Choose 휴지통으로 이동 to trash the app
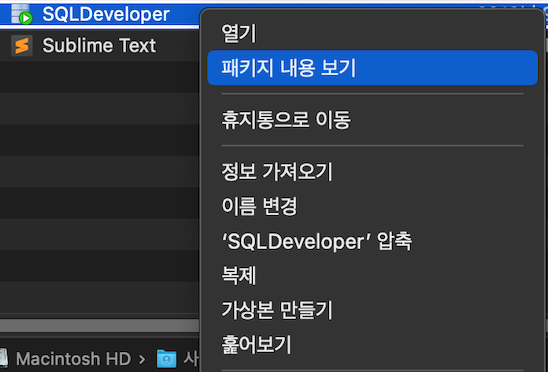 372,120
